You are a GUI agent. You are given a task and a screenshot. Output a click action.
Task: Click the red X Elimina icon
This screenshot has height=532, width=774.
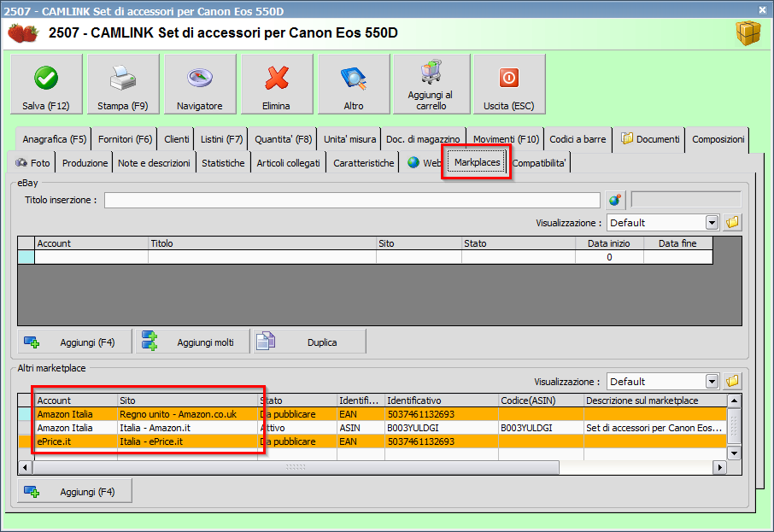pyautogui.click(x=276, y=79)
